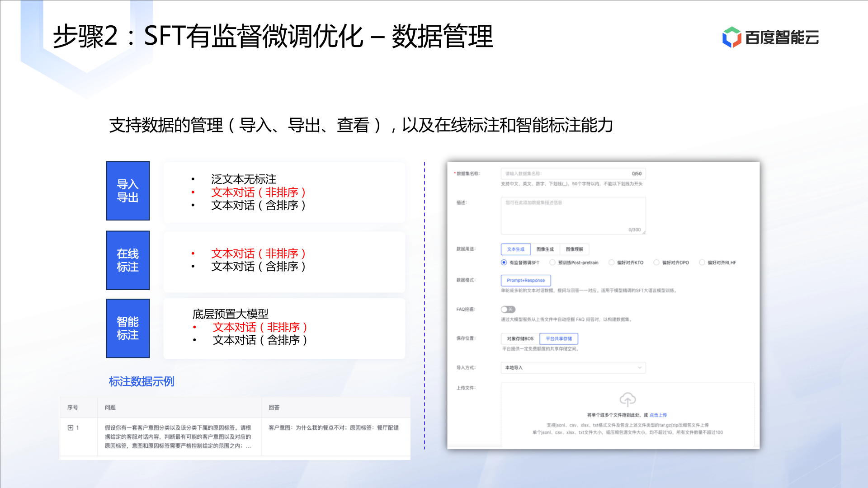868x488 pixels.
Task: Click the 问题 column header
Action: pyautogui.click(x=110, y=408)
